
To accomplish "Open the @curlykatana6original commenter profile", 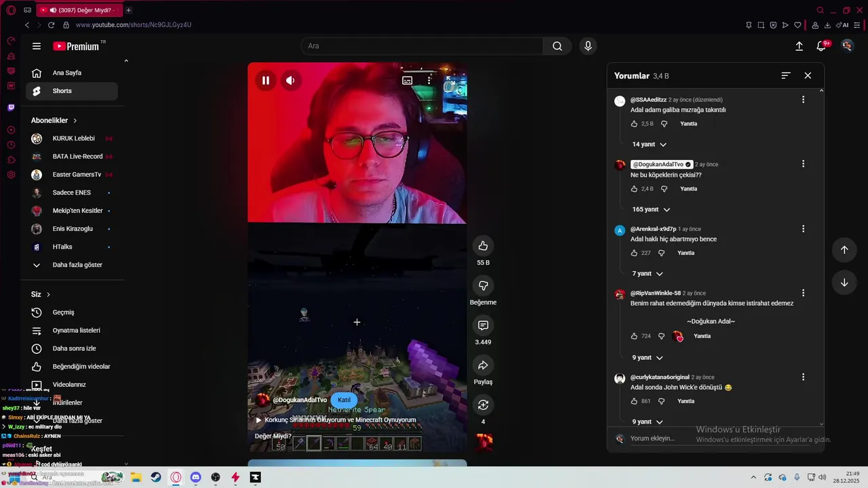I will [659, 377].
